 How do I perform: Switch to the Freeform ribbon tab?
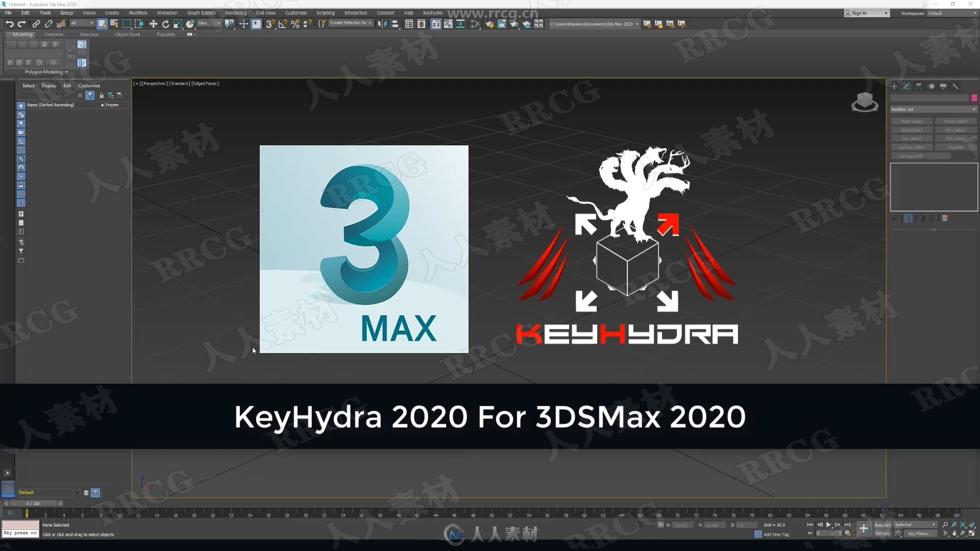click(54, 35)
